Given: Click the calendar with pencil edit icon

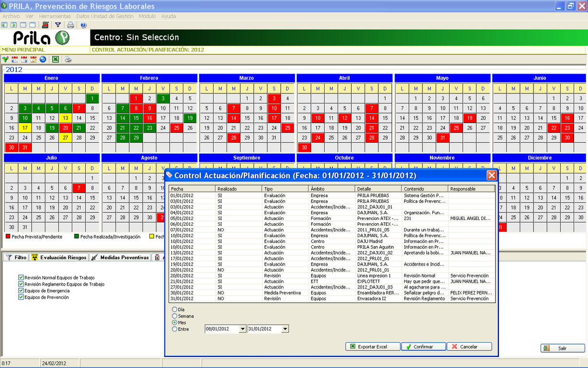Looking at the screenshot, I should point(34,59).
